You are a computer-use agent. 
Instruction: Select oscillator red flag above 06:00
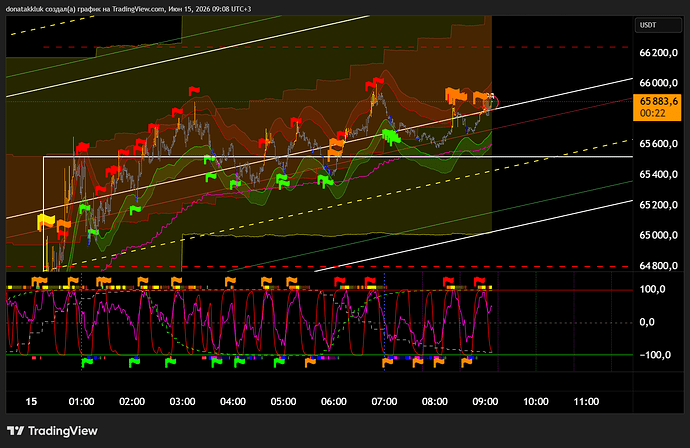(339, 281)
